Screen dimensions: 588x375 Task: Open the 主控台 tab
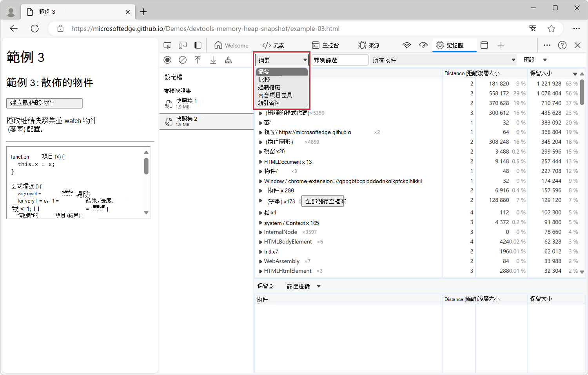(x=325, y=45)
